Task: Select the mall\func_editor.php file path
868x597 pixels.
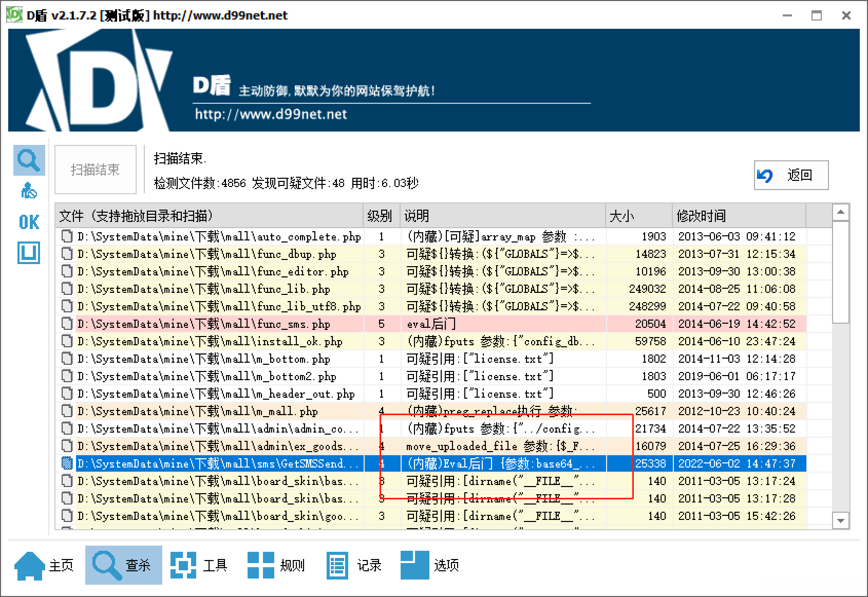Action: click(213, 271)
